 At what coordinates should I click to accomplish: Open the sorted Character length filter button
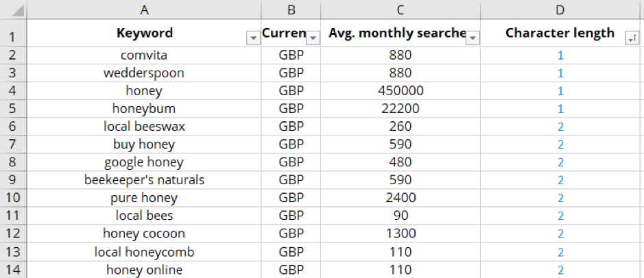[x=632, y=38]
